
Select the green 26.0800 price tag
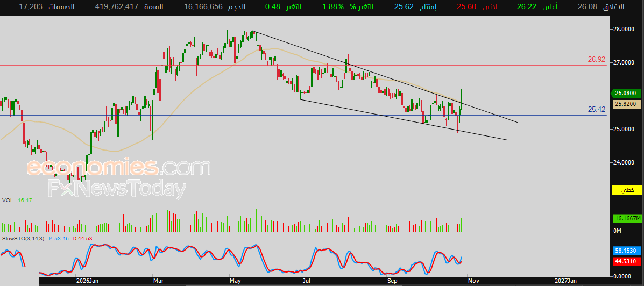click(x=627, y=93)
